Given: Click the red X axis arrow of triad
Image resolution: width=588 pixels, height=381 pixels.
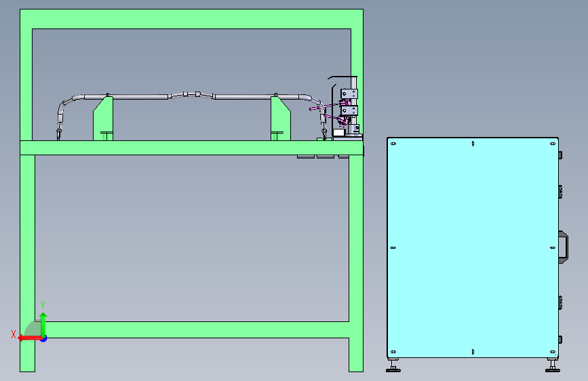Looking at the screenshot, I should click(30, 338).
